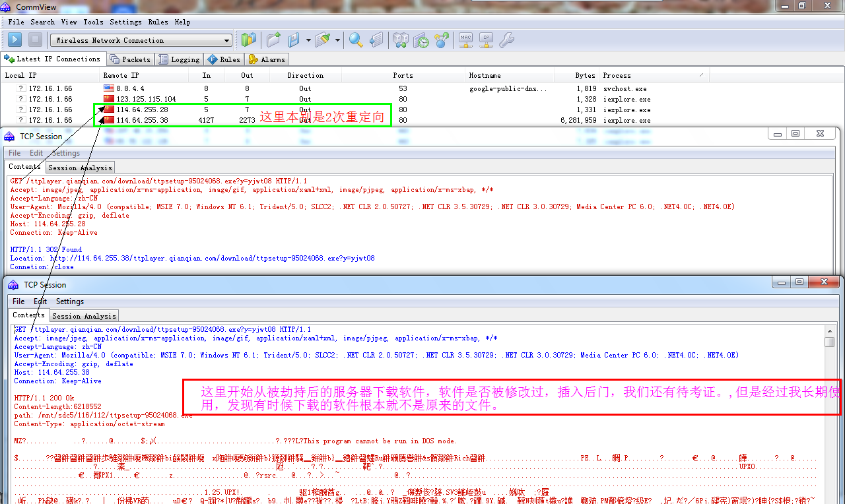
Task: Click the front TCP Session vertical scrollbar thumb
Action: [x=830, y=341]
